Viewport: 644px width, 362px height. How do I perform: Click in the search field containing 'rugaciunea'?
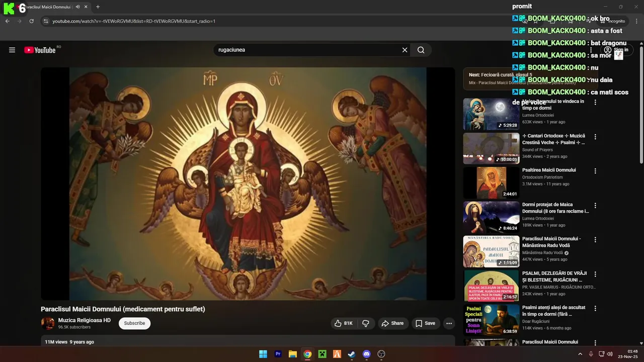(308, 50)
